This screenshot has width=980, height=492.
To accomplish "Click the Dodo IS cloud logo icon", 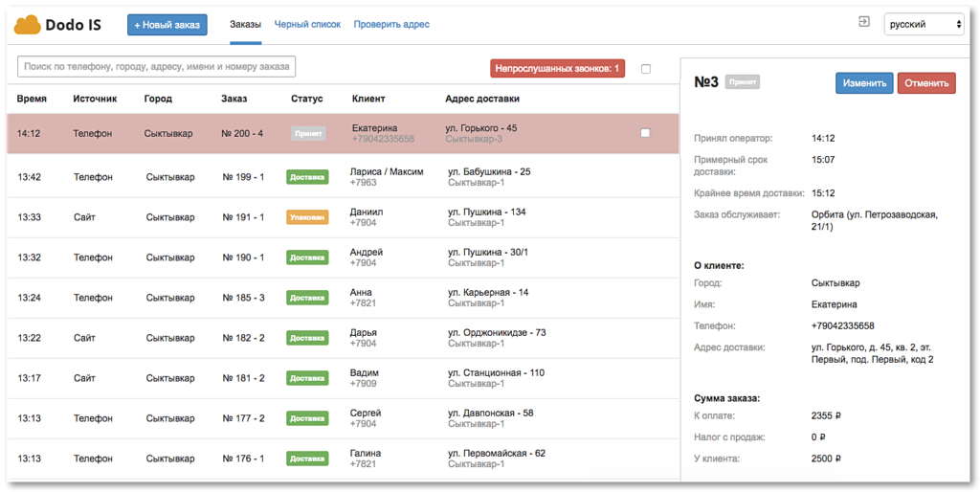I will pos(28,24).
